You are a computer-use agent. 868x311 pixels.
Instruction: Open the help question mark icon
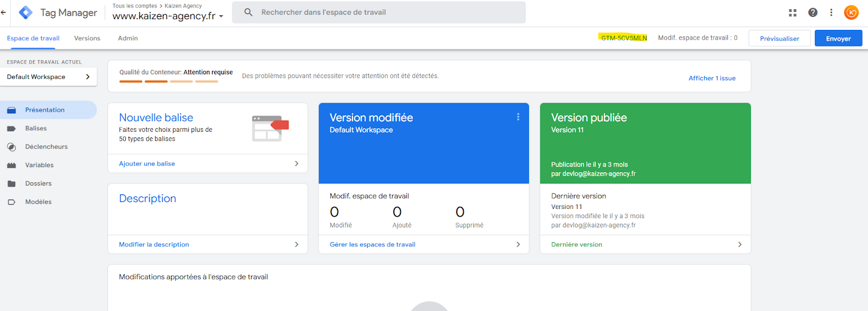click(x=813, y=12)
